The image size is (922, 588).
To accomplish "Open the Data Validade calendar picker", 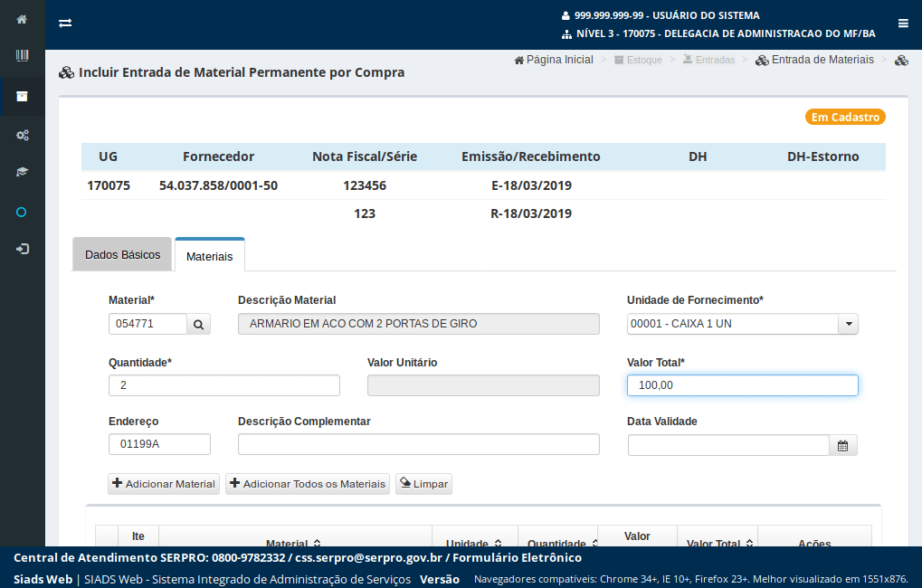I will pos(842,445).
